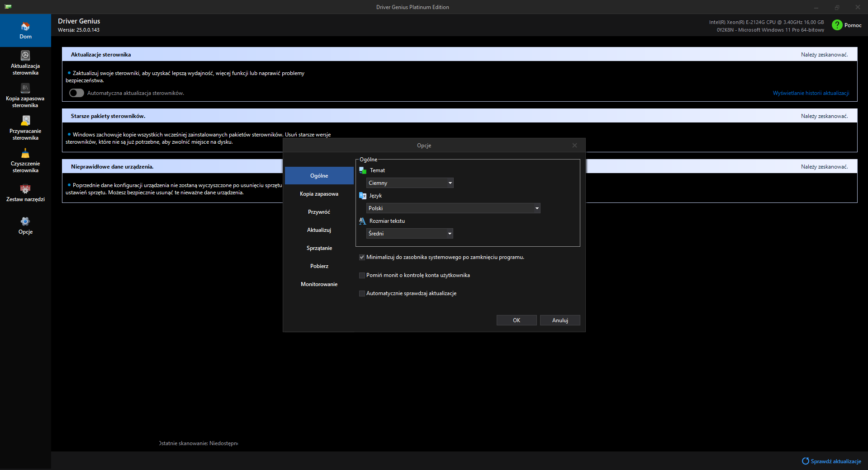Switch to Monitorowanie options tab
Screen dimensions: 868x470
pyautogui.click(x=319, y=284)
